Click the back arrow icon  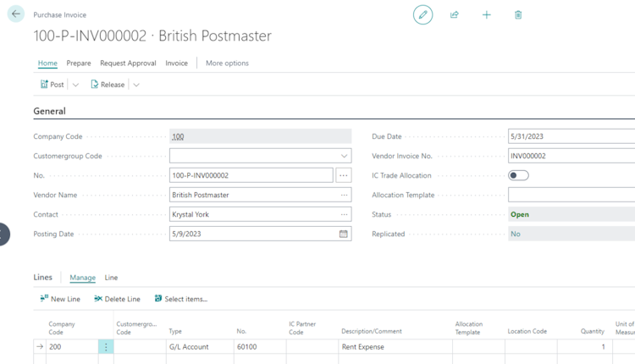point(16,14)
